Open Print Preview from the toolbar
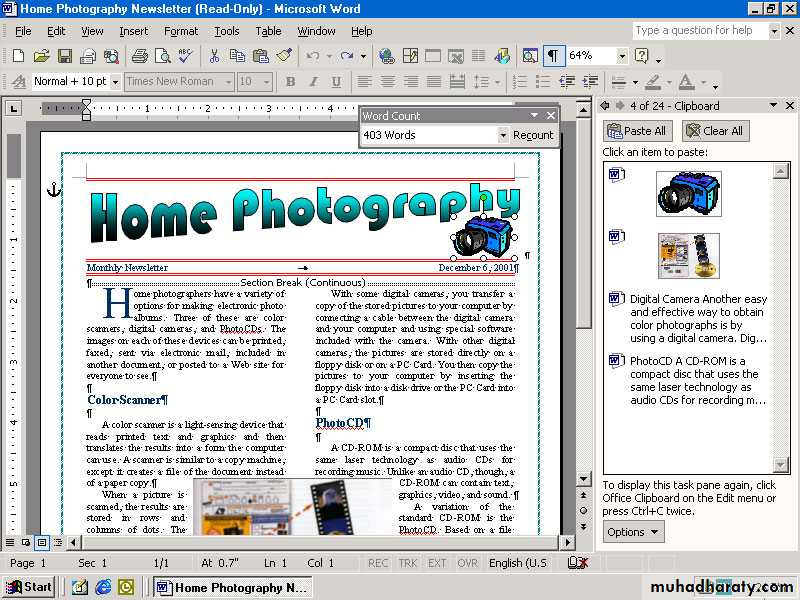This screenshot has width=800, height=600. pyautogui.click(x=162, y=56)
